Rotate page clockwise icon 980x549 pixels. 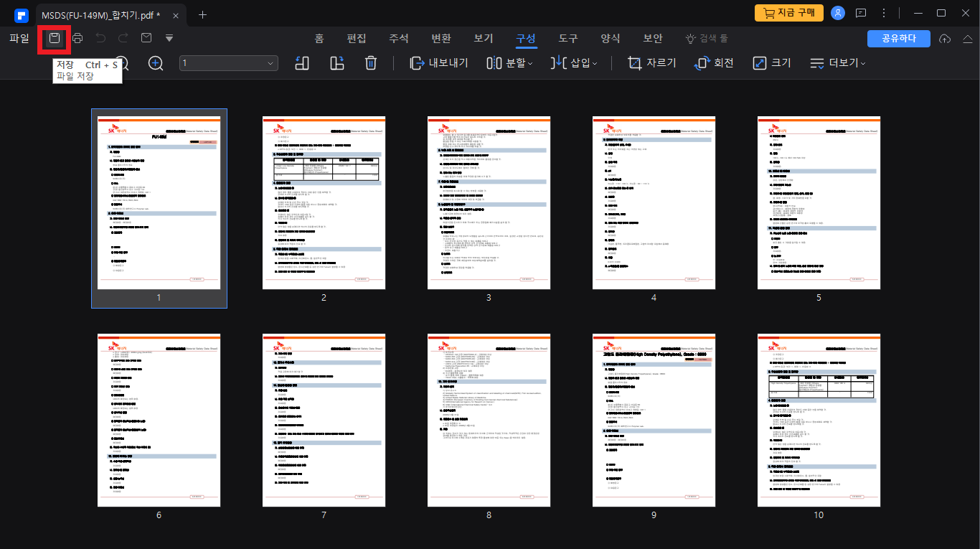pos(337,63)
